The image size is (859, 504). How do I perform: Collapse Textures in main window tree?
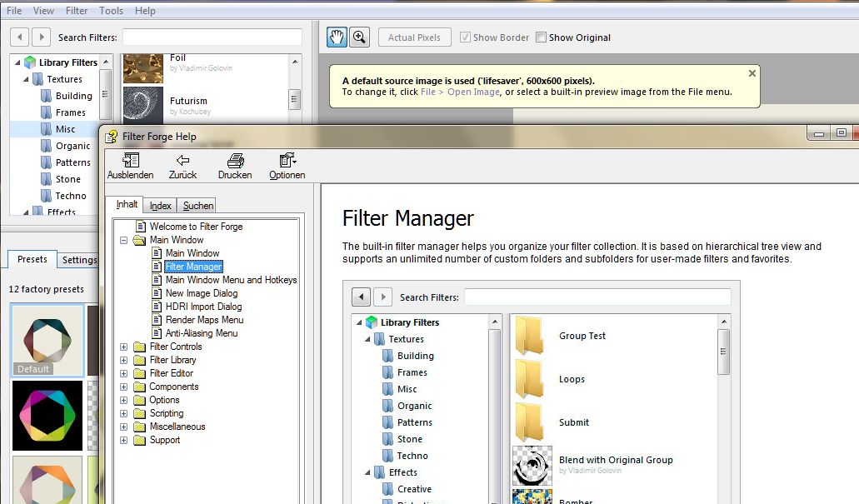tap(26, 79)
